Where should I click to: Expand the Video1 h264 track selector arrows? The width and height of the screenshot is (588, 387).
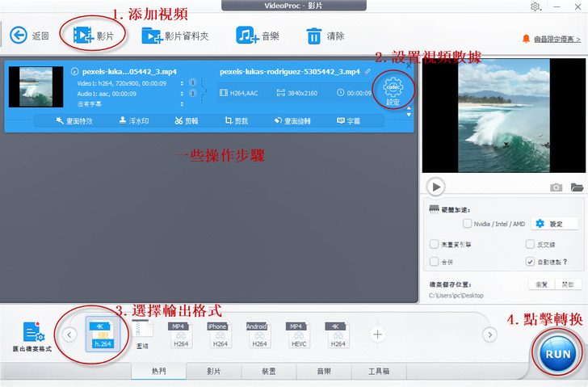click(x=182, y=82)
